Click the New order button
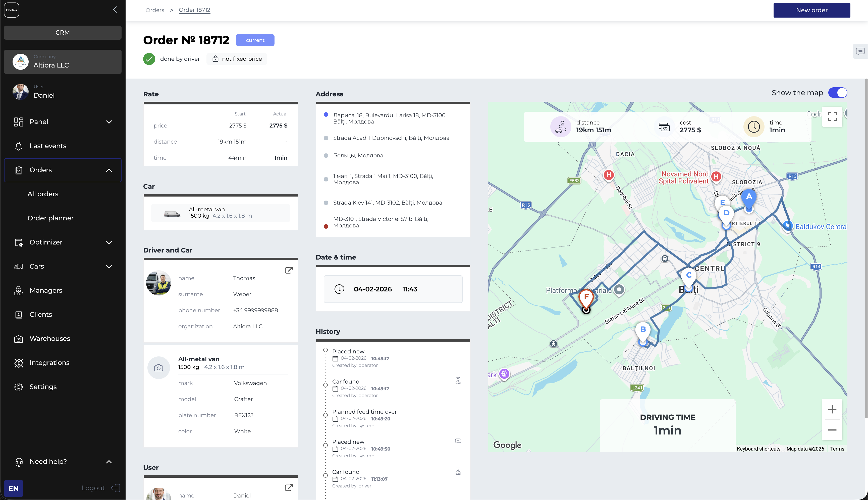The height and width of the screenshot is (500, 868). [x=812, y=10]
